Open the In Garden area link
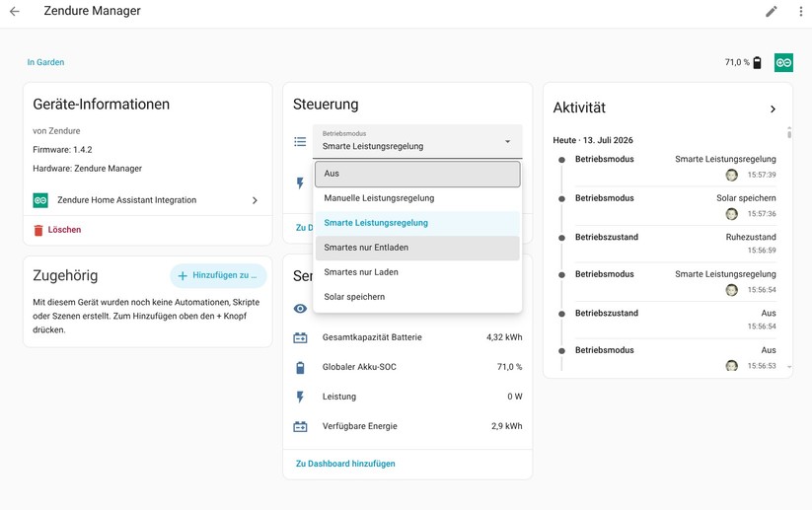Screen dimensions: 812x510 [x=45, y=62]
